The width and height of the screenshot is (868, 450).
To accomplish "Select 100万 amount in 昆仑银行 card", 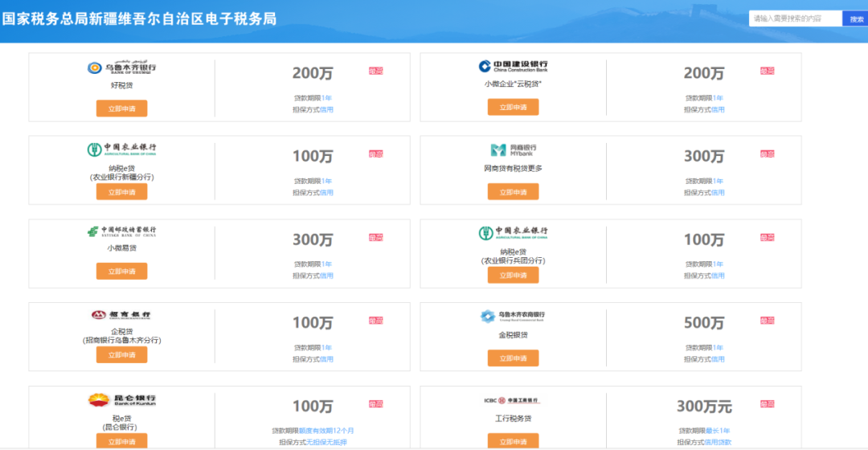I will click(x=313, y=407).
